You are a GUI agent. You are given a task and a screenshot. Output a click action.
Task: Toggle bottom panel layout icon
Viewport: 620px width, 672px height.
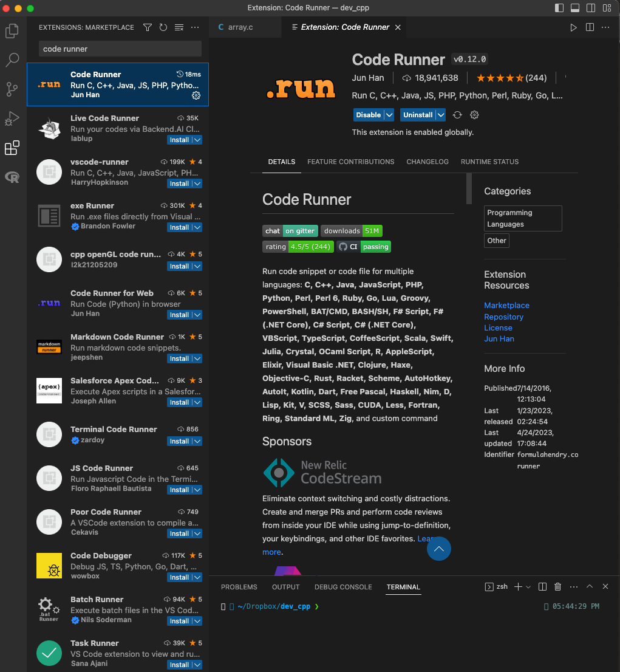pos(575,8)
